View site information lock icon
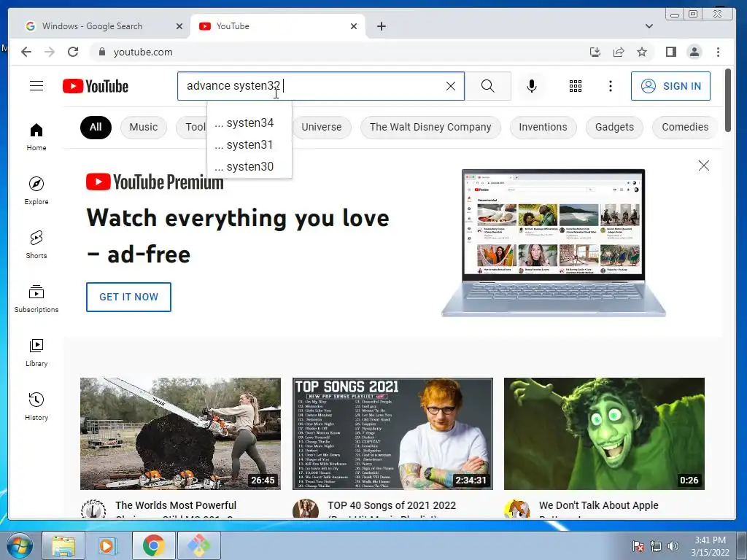Viewport: 747px width, 560px height. click(x=101, y=52)
